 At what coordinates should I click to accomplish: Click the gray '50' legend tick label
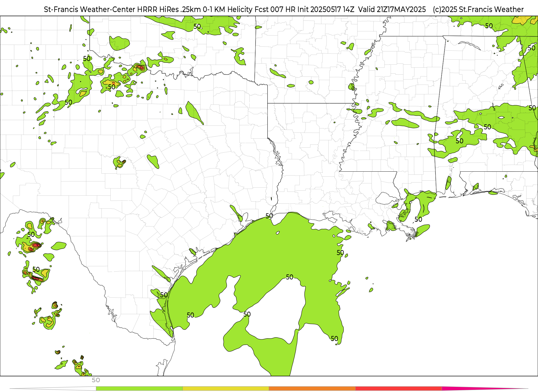click(x=96, y=380)
